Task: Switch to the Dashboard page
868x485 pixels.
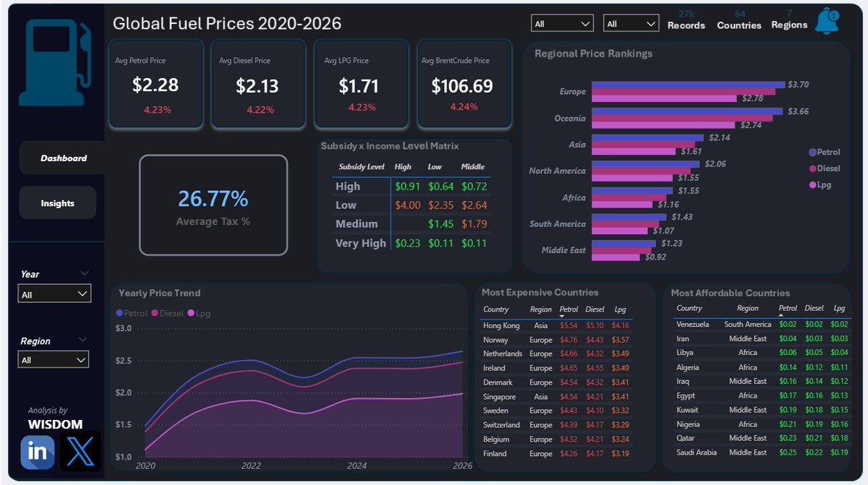Action: click(64, 158)
